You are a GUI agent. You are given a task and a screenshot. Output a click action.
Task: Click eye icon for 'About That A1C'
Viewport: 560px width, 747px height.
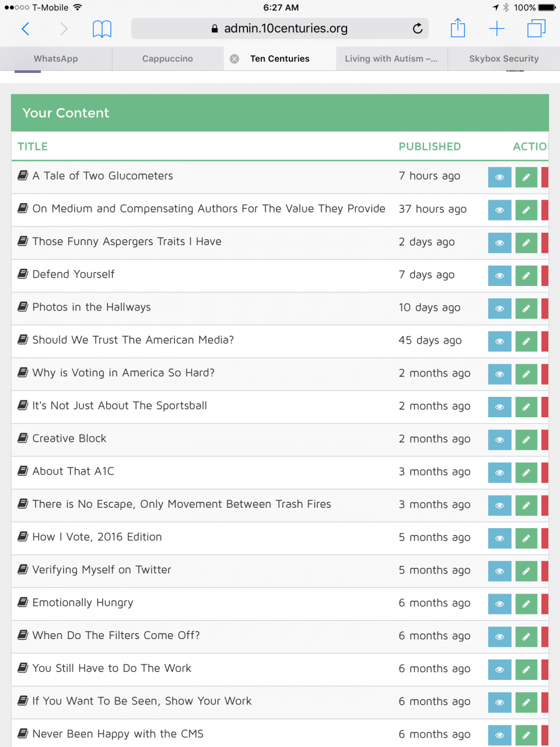(499, 473)
